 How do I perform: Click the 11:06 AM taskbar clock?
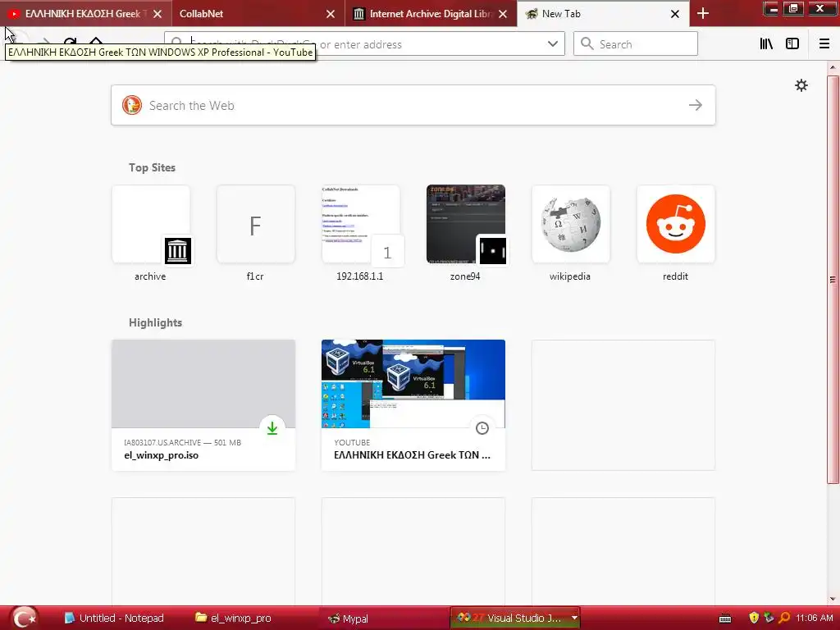click(x=815, y=619)
